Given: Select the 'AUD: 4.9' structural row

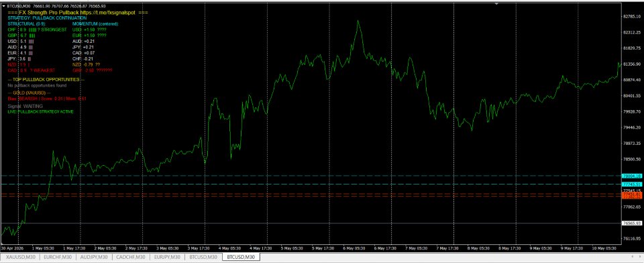Looking at the screenshot, I should tap(21, 47).
